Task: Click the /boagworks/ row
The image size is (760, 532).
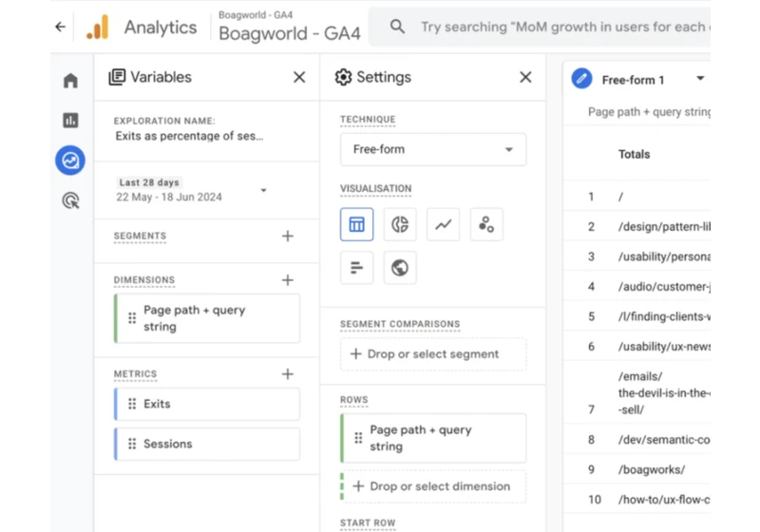Action: pos(636,469)
